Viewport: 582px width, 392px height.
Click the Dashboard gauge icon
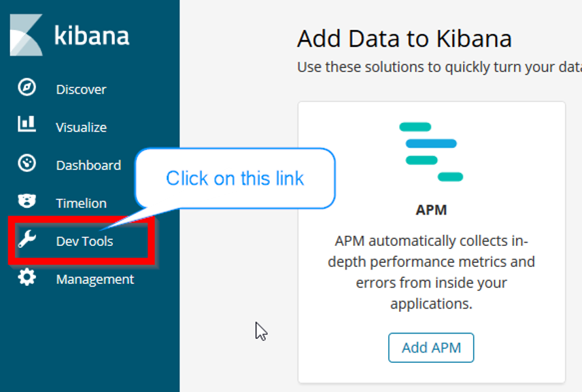click(27, 164)
